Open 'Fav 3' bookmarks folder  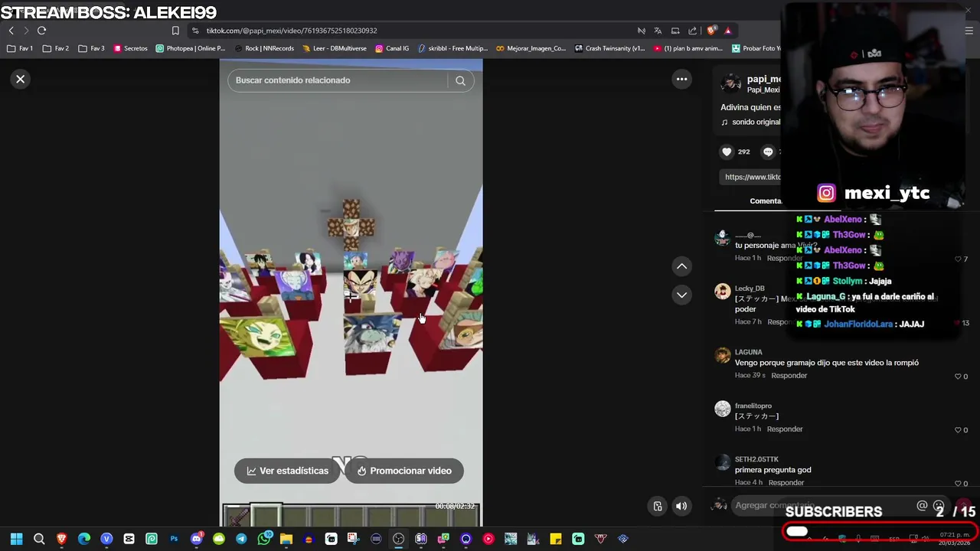92,48
